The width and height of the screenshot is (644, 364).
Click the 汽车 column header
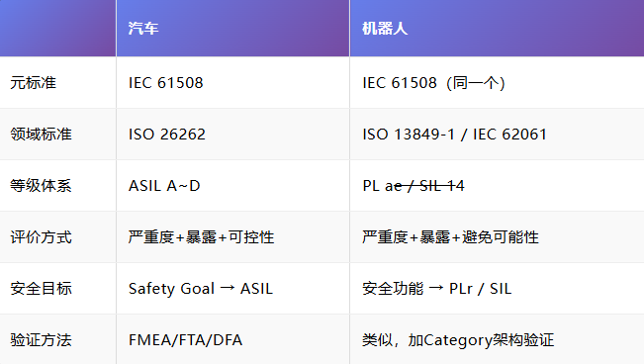[x=232, y=28]
